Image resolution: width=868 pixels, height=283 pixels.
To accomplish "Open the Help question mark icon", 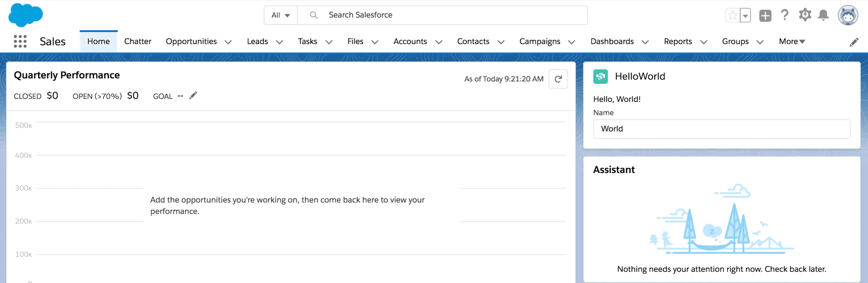I will click(x=785, y=15).
